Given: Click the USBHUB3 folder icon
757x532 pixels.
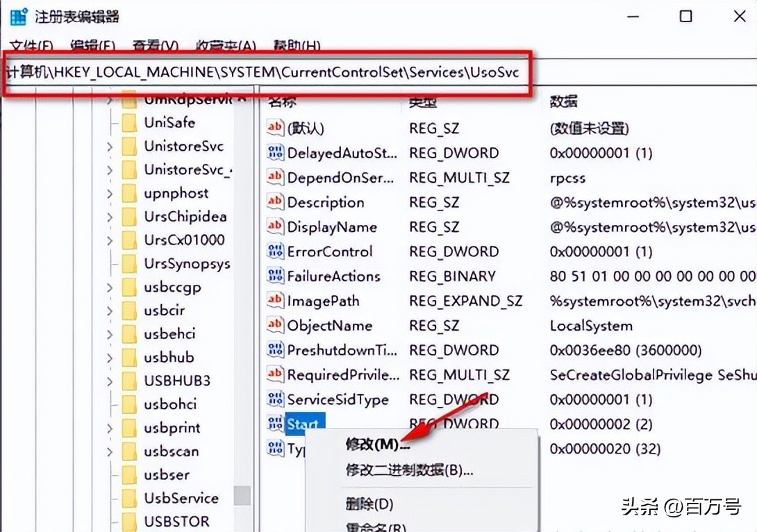Looking at the screenshot, I should (x=129, y=381).
